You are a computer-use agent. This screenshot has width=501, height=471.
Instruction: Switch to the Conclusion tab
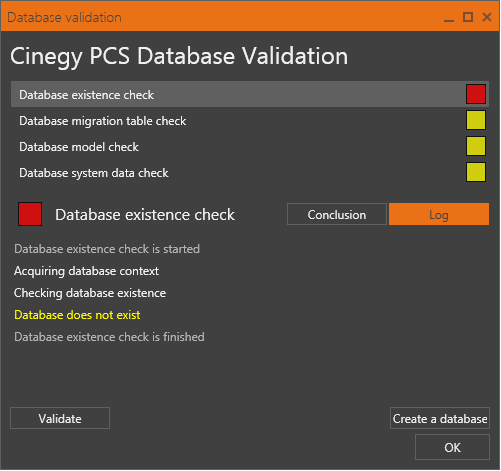click(x=337, y=214)
